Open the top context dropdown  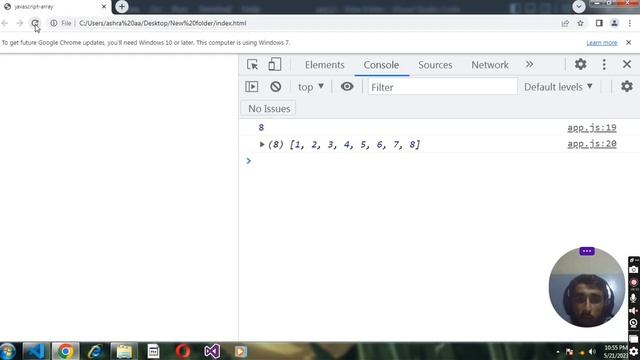[311, 87]
